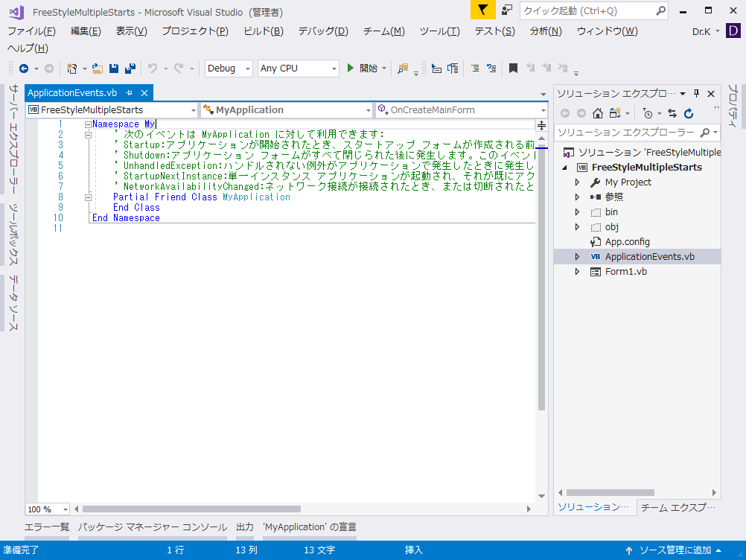Toggle the Partial Friend Class outline marker

click(x=89, y=197)
